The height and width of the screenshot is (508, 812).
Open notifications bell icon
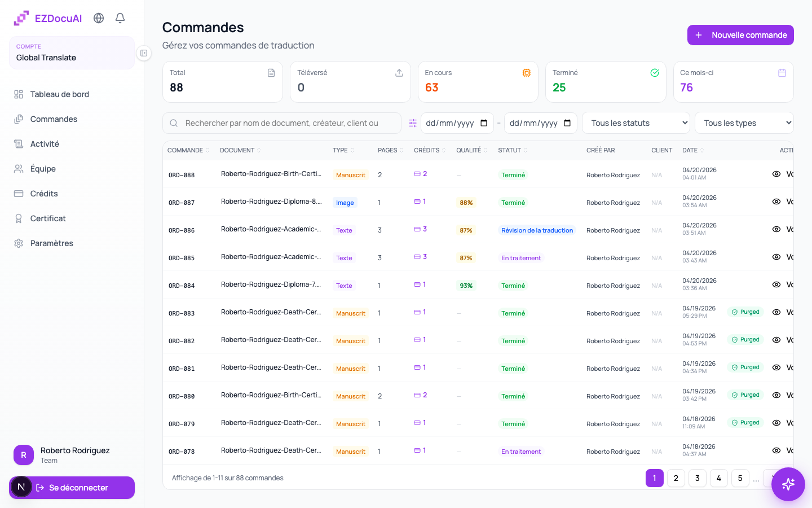click(120, 18)
